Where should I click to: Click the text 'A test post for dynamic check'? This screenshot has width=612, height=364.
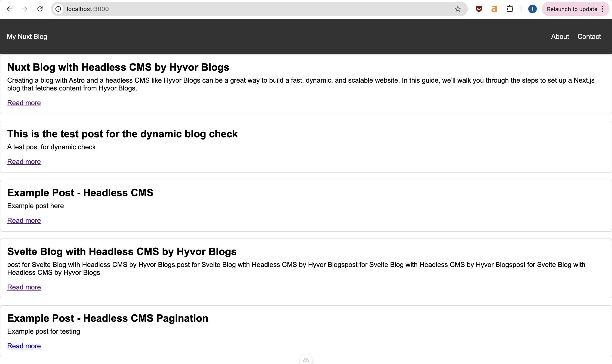pyautogui.click(x=51, y=147)
